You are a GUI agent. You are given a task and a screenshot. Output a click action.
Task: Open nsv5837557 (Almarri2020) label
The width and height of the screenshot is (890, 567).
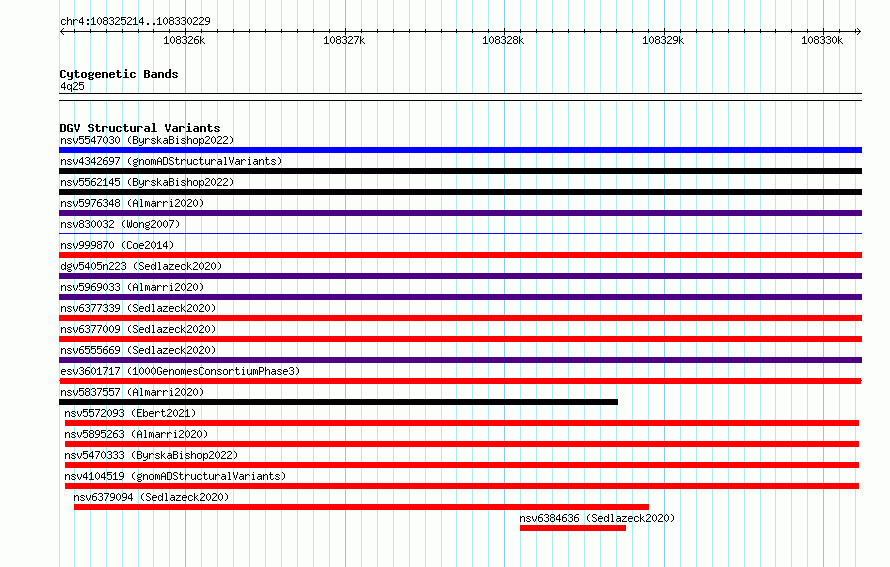tap(132, 392)
